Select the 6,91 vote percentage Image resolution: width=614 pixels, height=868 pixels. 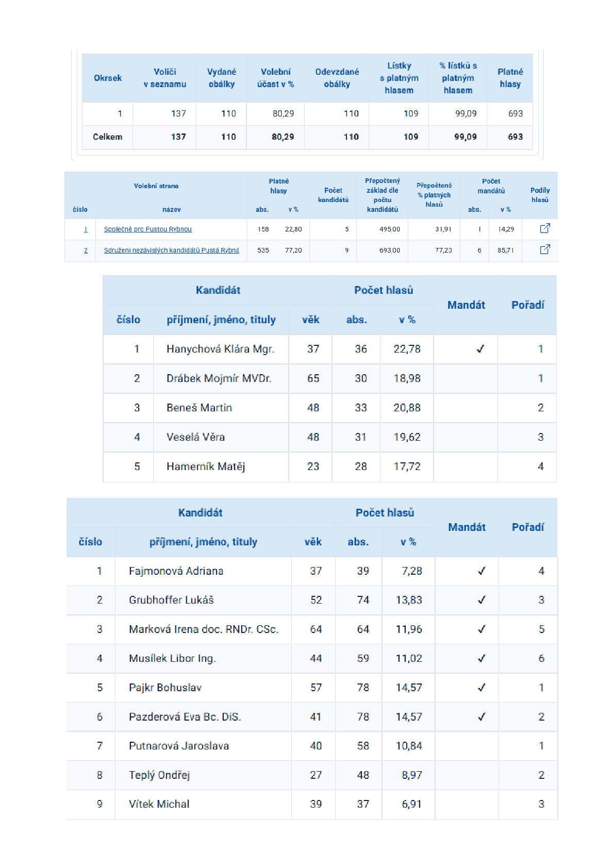pos(412,804)
